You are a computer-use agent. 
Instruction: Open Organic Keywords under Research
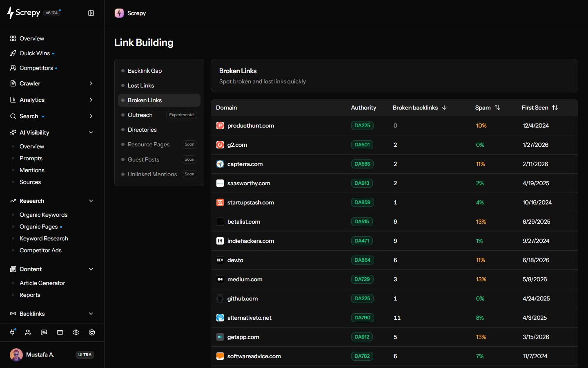pos(43,215)
